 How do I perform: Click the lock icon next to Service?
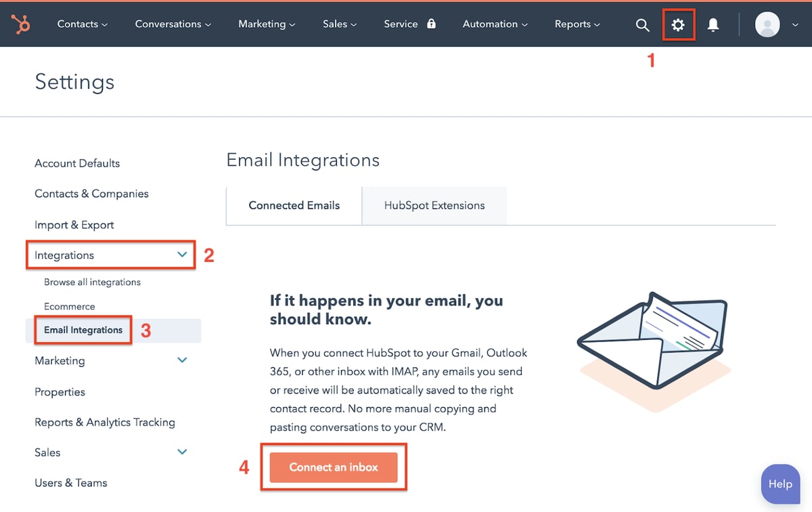(x=430, y=23)
